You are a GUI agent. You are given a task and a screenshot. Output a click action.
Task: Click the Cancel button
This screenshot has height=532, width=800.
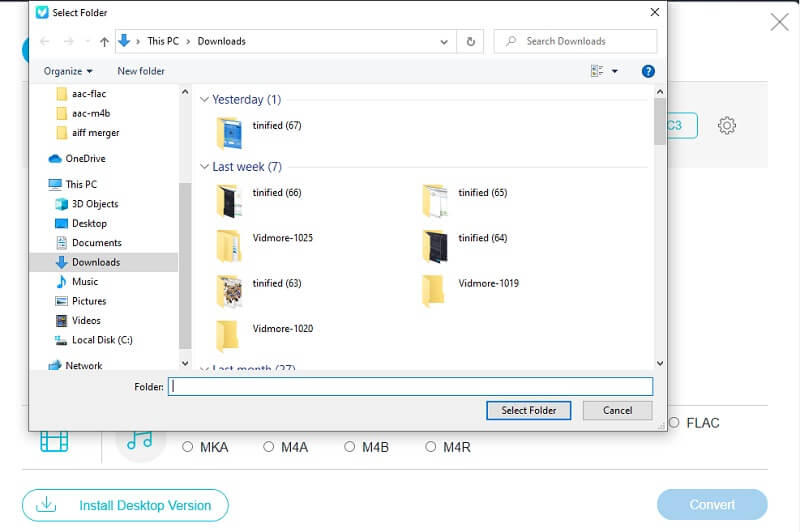coord(617,410)
